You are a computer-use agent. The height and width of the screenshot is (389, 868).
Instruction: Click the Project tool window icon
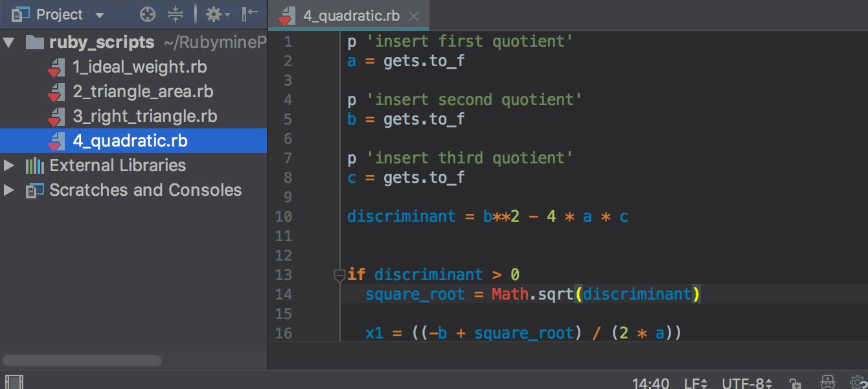pyautogui.click(x=20, y=14)
